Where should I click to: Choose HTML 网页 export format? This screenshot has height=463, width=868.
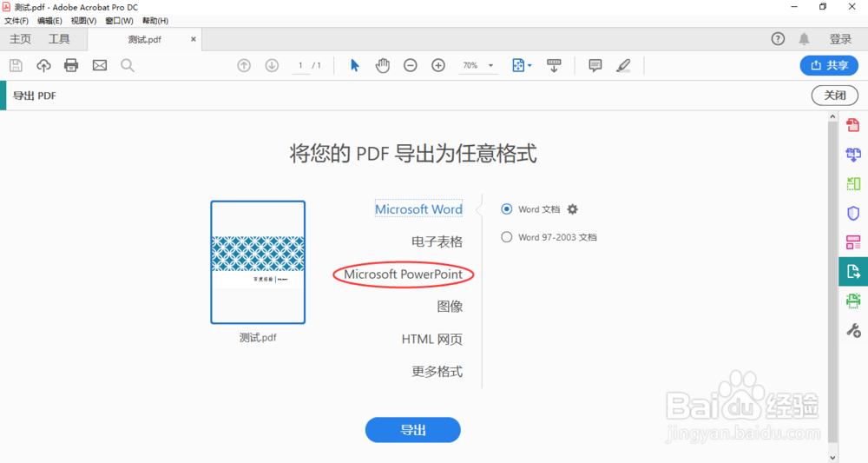coord(431,339)
